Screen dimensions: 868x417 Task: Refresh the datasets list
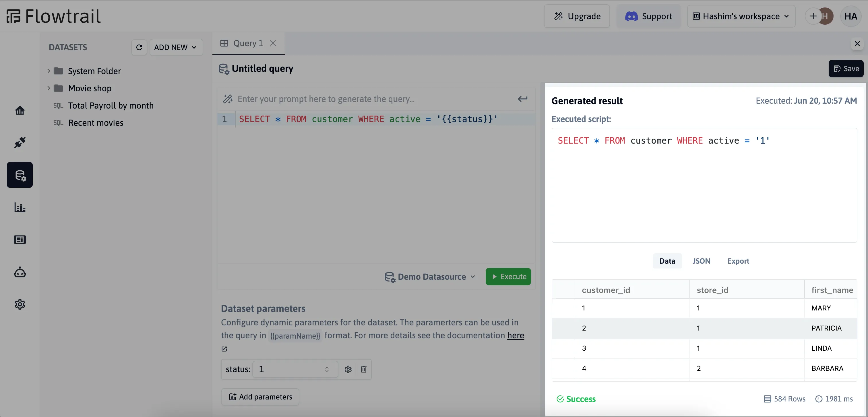click(139, 47)
